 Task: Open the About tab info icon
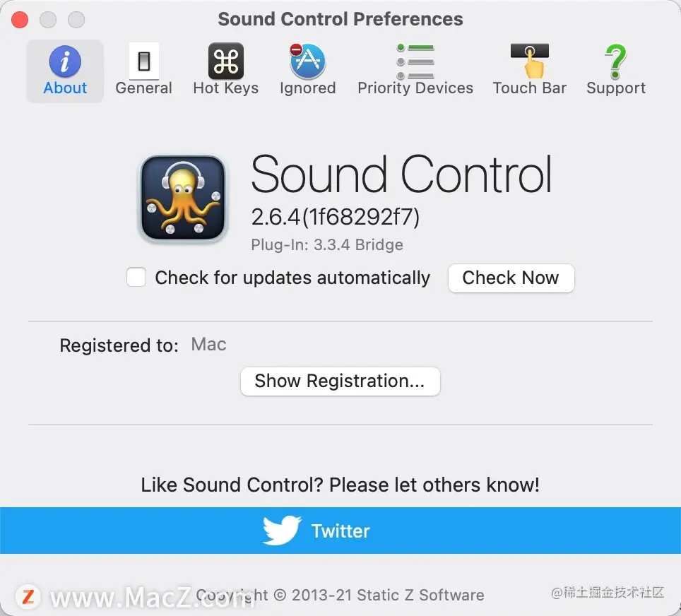65,61
